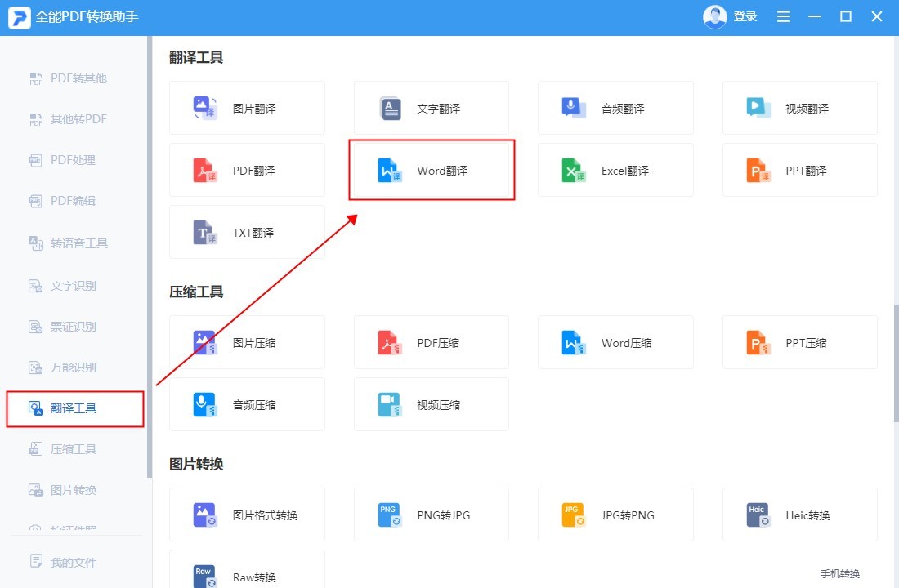Open the 视频翻译 play icon
Screen dimensions: 899x588
click(758, 108)
